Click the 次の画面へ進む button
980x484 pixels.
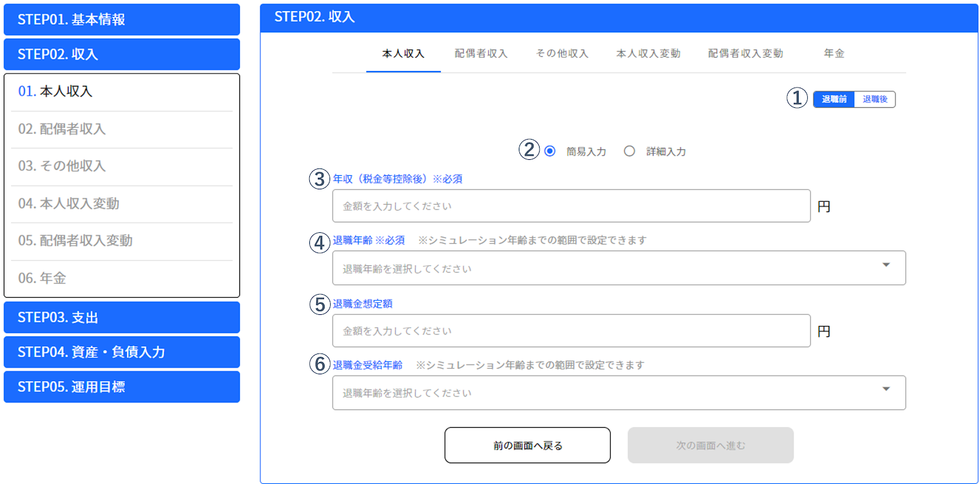[x=710, y=445]
